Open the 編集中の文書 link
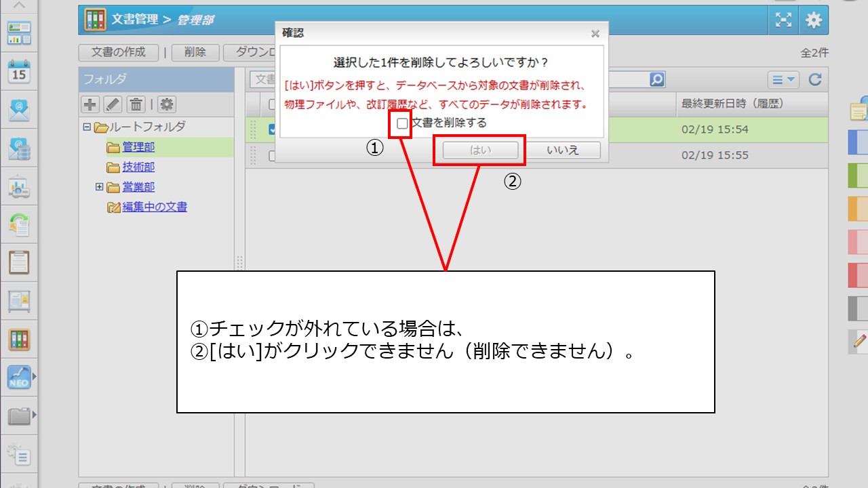This screenshot has width=868, height=488. click(x=155, y=207)
